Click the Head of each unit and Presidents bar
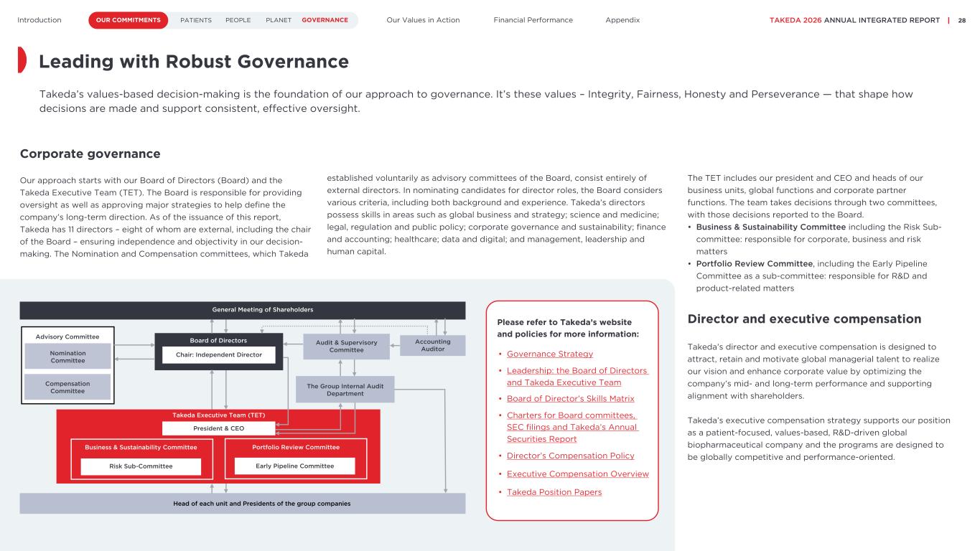 click(243, 504)
